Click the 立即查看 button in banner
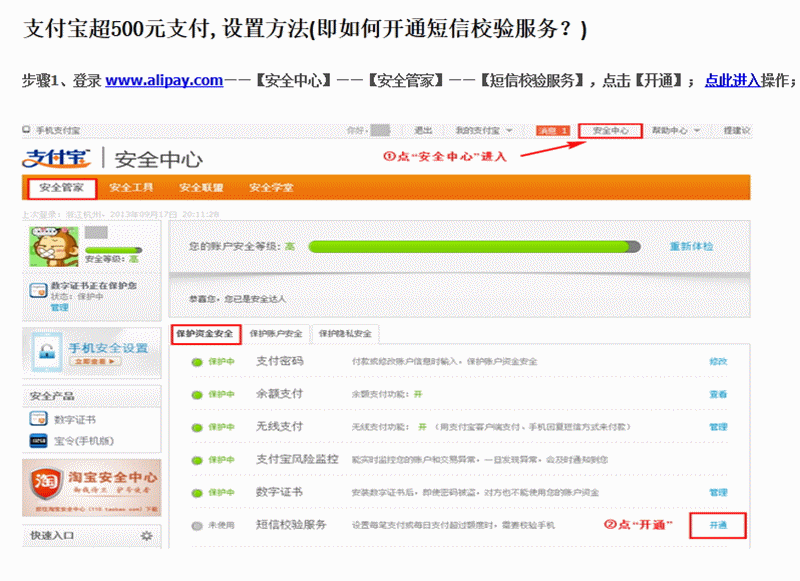 (95, 361)
